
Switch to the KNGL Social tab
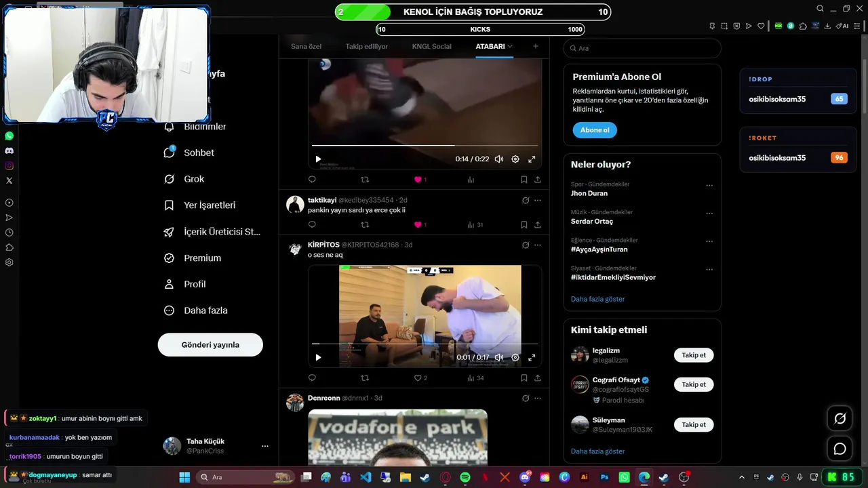[x=431, y=46]
